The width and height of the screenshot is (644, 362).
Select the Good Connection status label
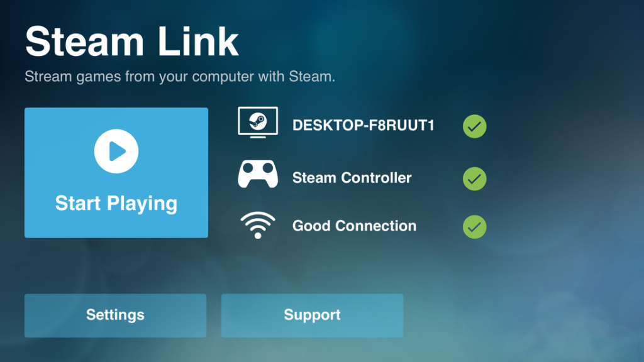click(354, 226)
